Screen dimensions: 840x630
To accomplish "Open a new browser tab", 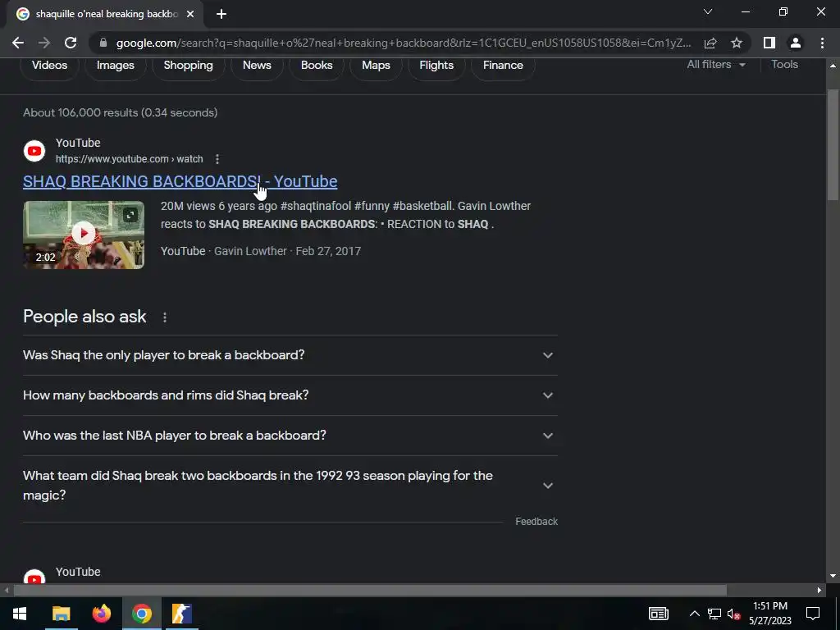I will point(221,14).
